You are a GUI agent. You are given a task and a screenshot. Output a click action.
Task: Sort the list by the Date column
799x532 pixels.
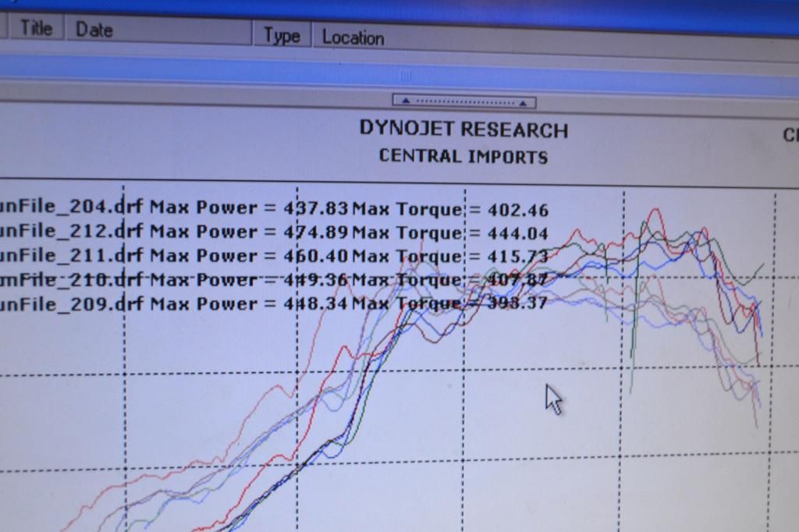158,31
